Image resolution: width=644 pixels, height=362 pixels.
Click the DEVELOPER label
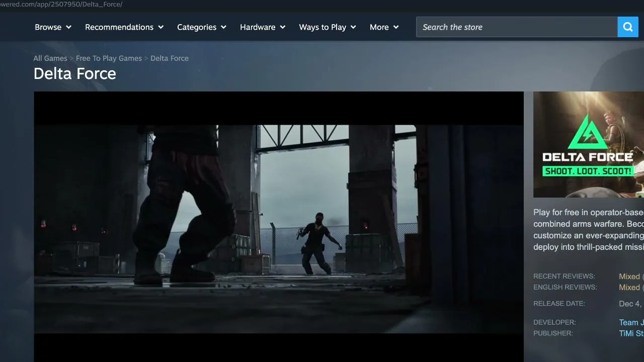554,322
